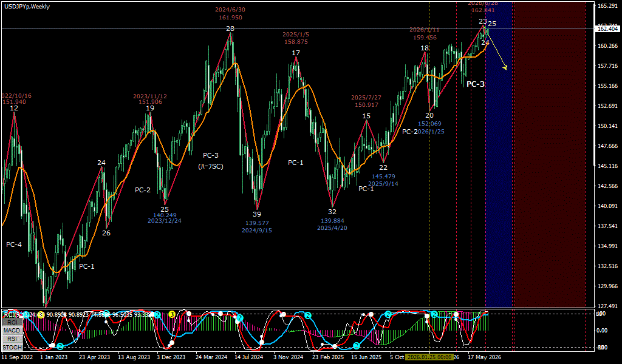Select the 2026/1/11 date label
The width and height of the screenshot is (622, 364).
(425, 30)
